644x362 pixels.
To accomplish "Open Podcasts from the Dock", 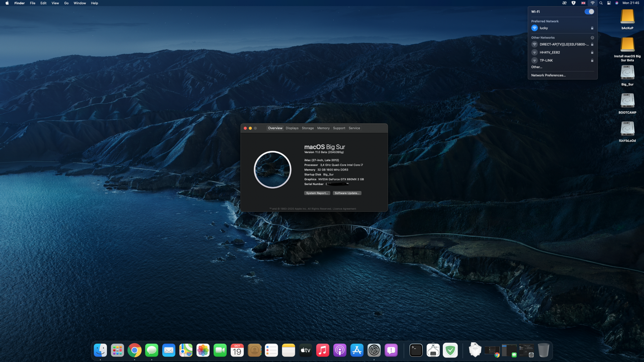I will click(340, 350).
